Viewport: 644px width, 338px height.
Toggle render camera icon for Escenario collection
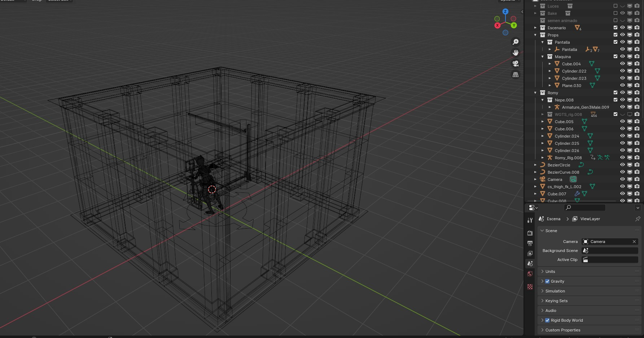pyautogui.click(x=637, y=28)
